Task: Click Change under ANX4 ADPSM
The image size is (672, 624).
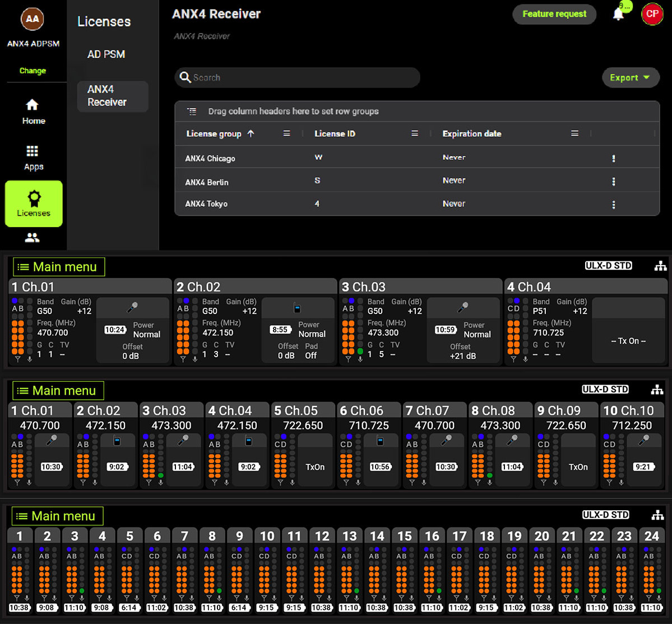Action: coord(33,71)
